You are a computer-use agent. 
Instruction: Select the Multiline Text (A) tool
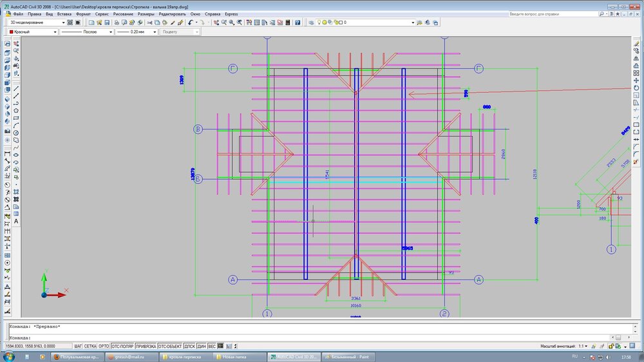[x=16, y=222]
